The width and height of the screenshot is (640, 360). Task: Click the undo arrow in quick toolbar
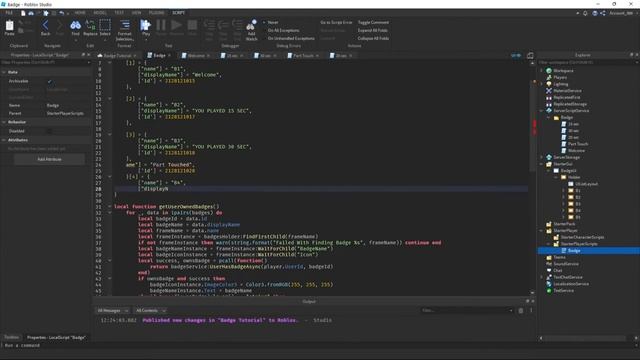tap(62, 13)
